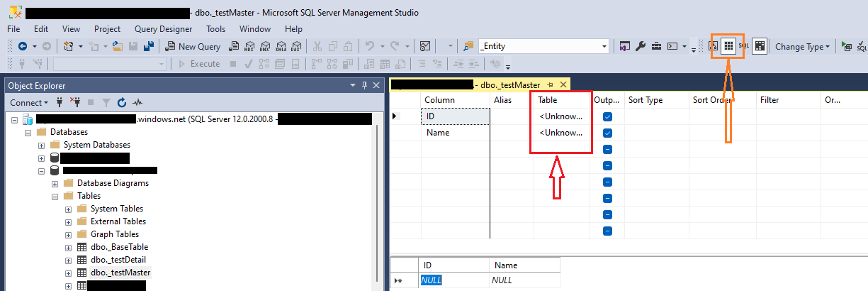
Task: Select the dbo._testMaster table
Action: (120, 273)
